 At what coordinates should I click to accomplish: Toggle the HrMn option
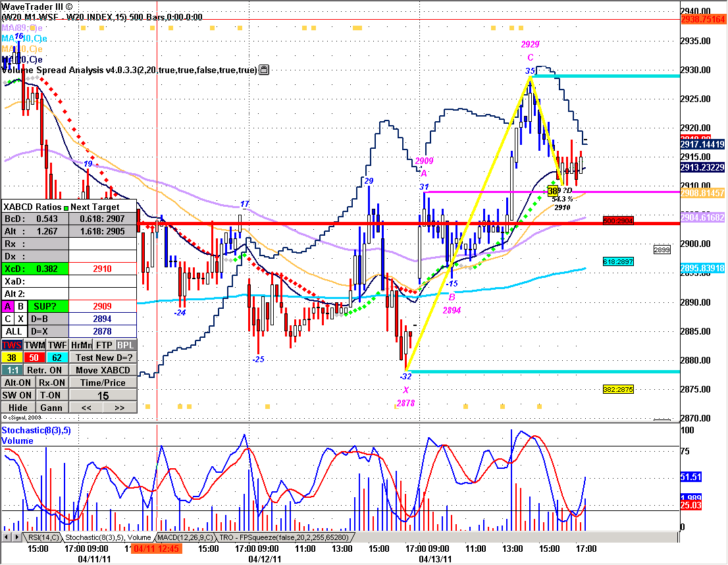81,345
